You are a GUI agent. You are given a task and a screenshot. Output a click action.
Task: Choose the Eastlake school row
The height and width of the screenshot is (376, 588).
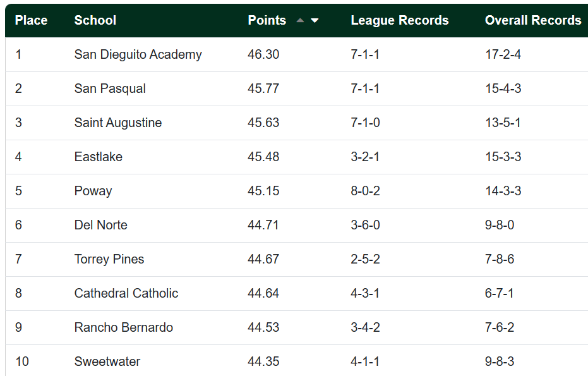point(99,157)
